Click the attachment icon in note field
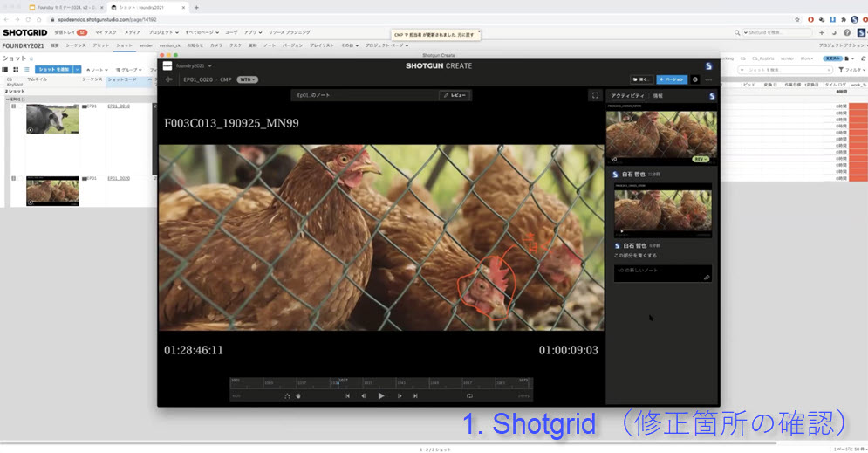 pos(707,278)
